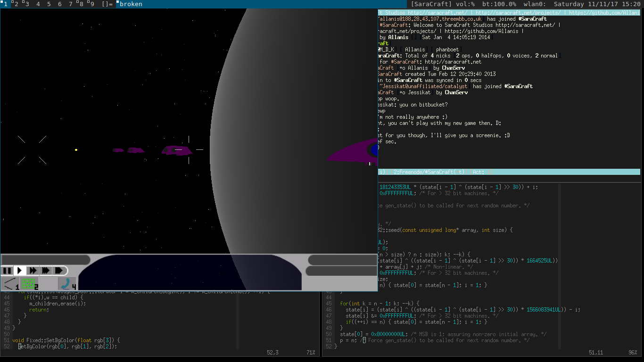The height and width of the screenshot is (362, 644).
Task: Switch to workspace tag 8
Action: coord(82,4)
